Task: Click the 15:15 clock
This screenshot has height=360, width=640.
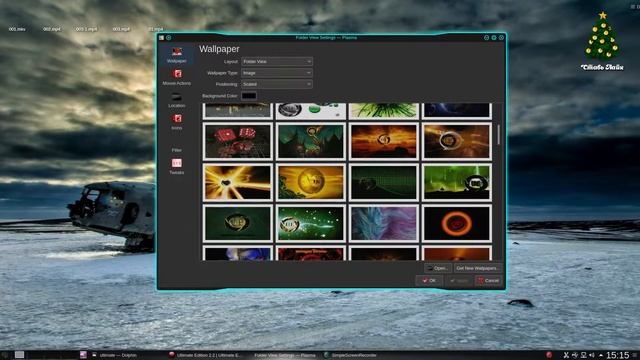Action: pyautogui.click(x=618, y=355)
